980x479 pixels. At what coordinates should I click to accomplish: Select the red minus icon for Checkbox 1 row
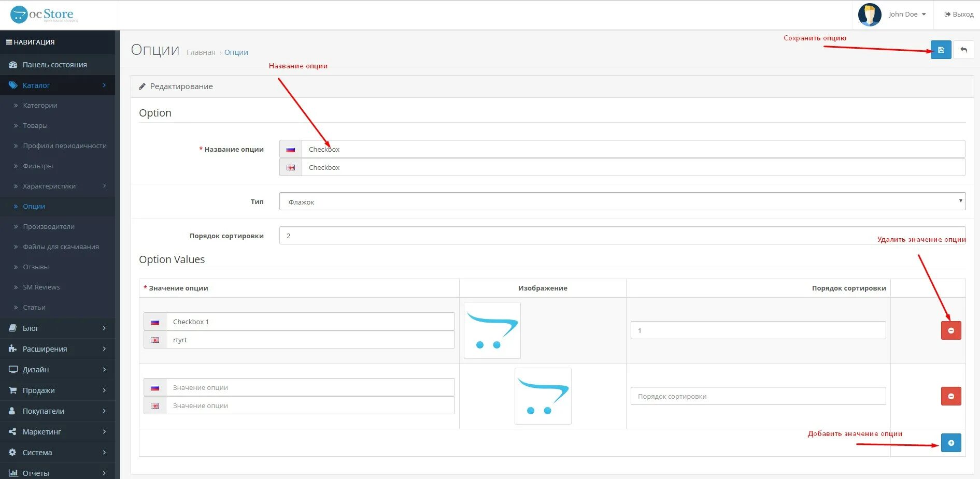(x=951, y=330)
